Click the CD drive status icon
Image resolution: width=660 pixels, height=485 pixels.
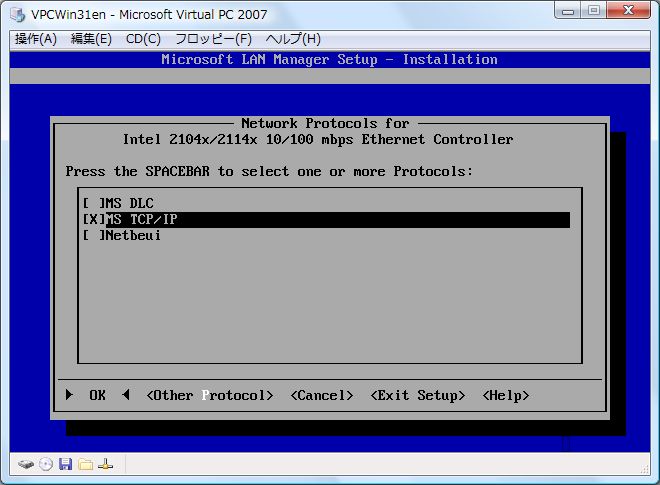point(46,464)
